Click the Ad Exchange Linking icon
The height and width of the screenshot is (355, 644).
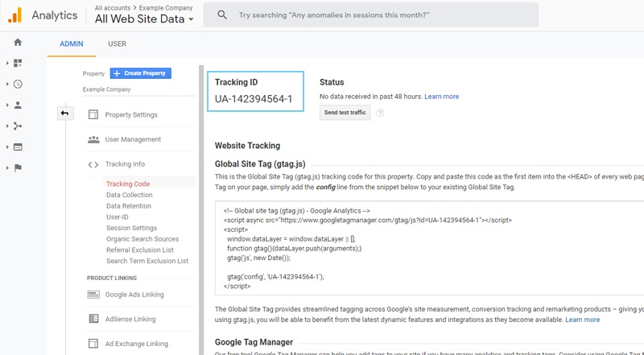click(x=93, y=344)
